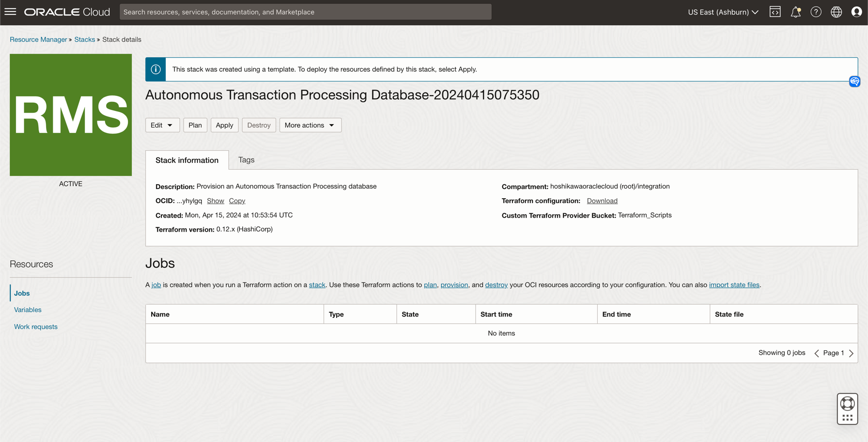The width and height of the screenshot is (868, 442).
Task: Click the Oracle Cloud logo
Action: point(67,12)
